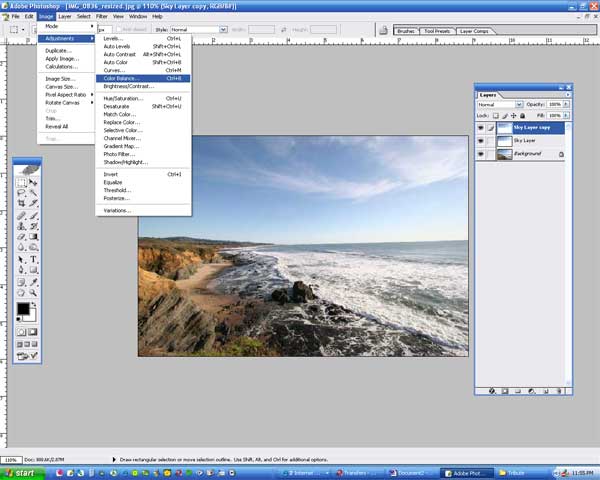Viewport: 600px width, 480px height.
Task: Select the Pen tool
Action: pyautogui.click(x=21, y=270)
